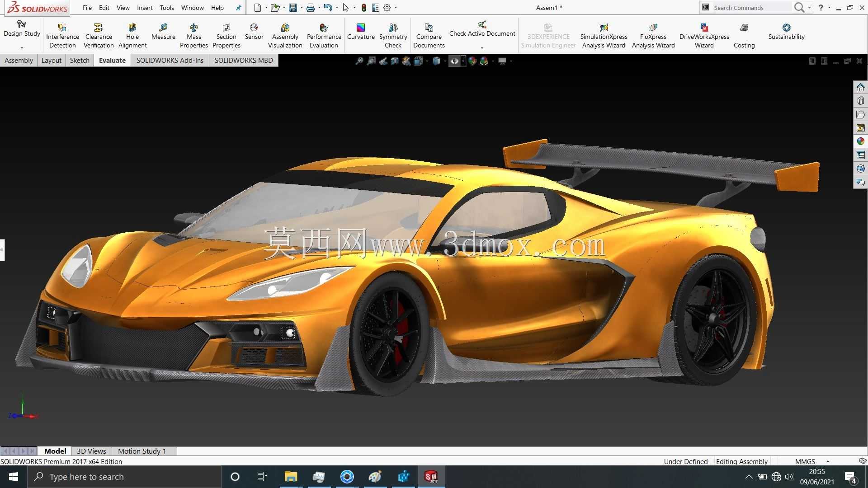Click Edit Appearance color ball
The width and height of the screenshot is (868, 488).
coord(472,61)
